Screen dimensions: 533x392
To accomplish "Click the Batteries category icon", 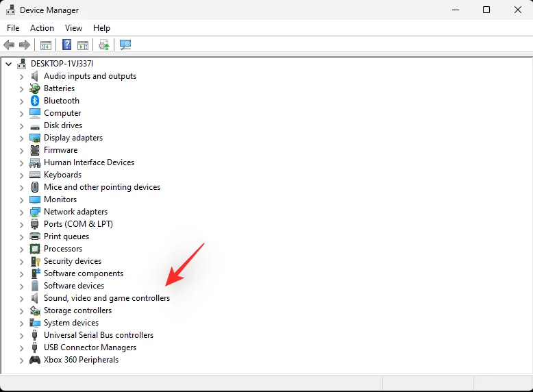I will 35,88.
